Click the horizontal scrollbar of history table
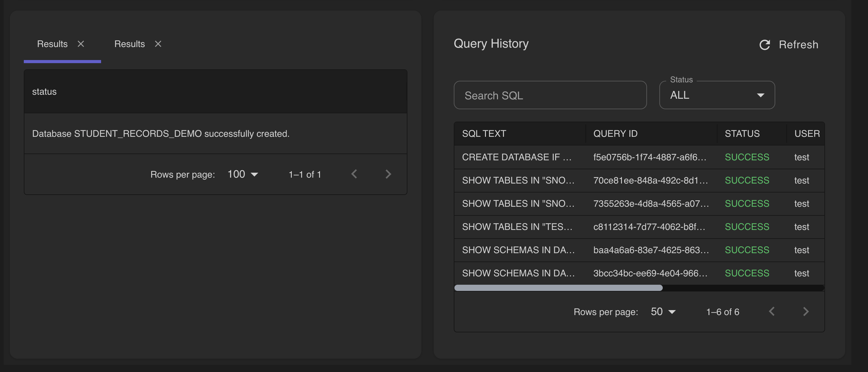Screen dimensions: 868x372 coord(558,288)
